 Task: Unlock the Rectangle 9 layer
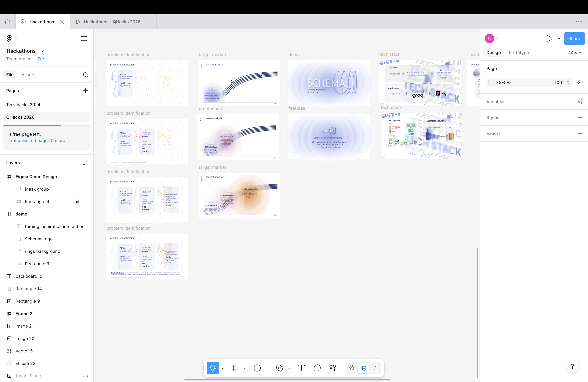(78, 202)
